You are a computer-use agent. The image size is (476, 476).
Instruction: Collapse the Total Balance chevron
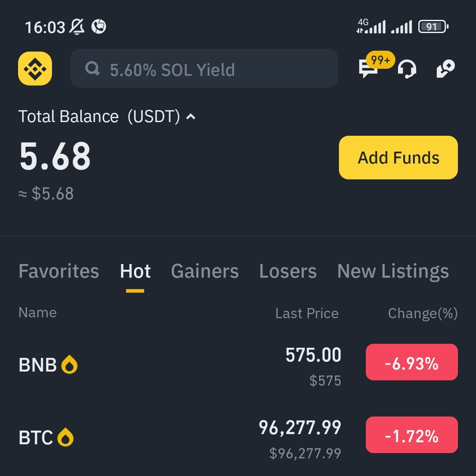[x=191, y=116]
